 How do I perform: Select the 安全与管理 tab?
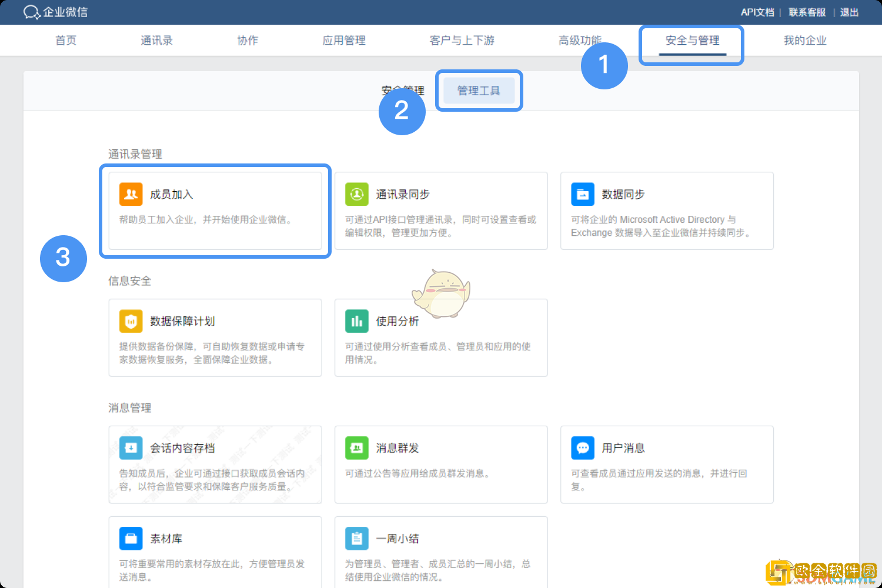click(693, 41)
